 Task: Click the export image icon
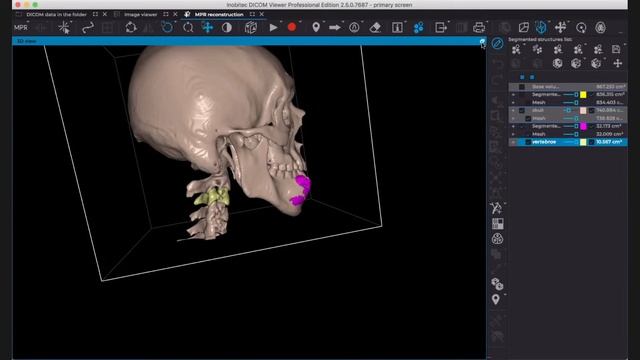coord(440,28)
